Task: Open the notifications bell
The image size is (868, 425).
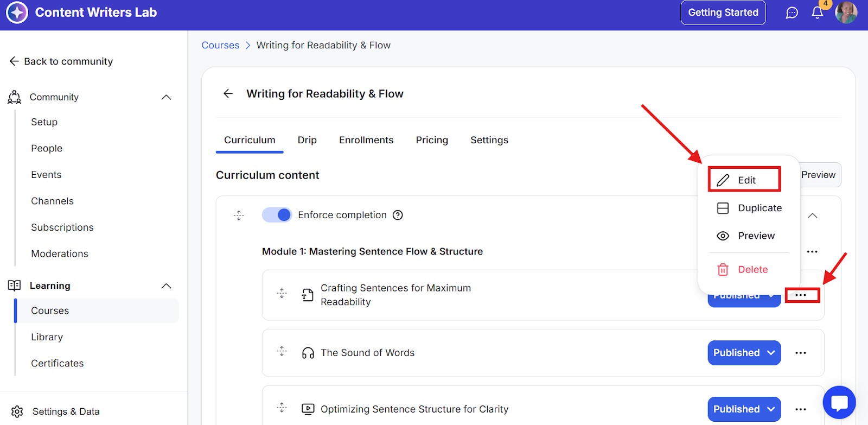Action: pyautogui.click(x=817, y=13)
